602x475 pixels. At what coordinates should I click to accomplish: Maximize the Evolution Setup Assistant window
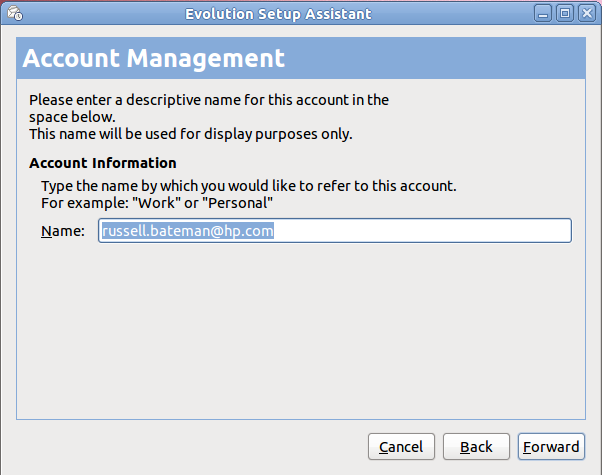(565, 13)
